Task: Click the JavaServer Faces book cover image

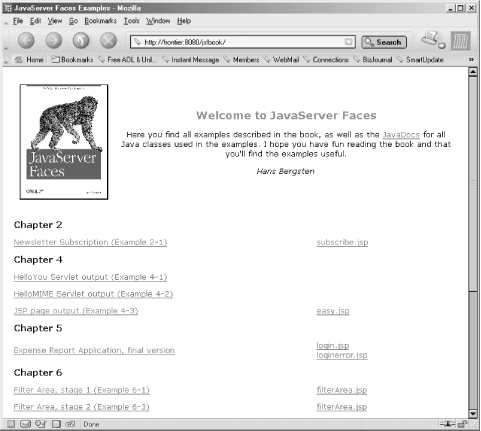Action: click(64, 142)
